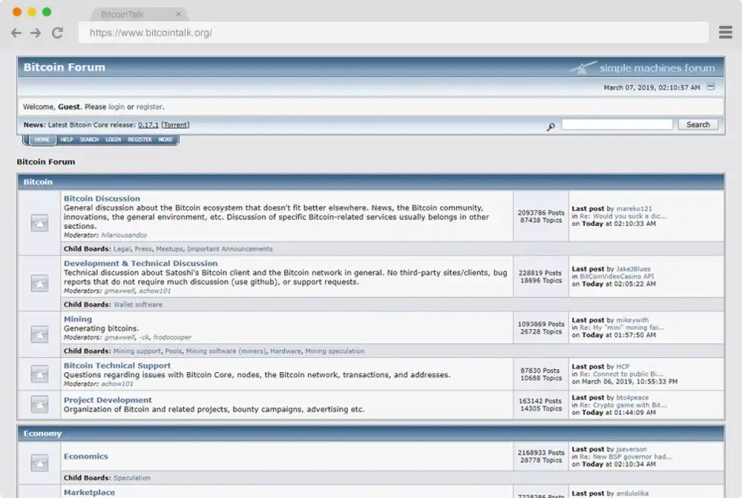Screen dimensions: 742x498
Task: Click the Economics board status icon
Action: pyautogui.click(x=39, y=463)
